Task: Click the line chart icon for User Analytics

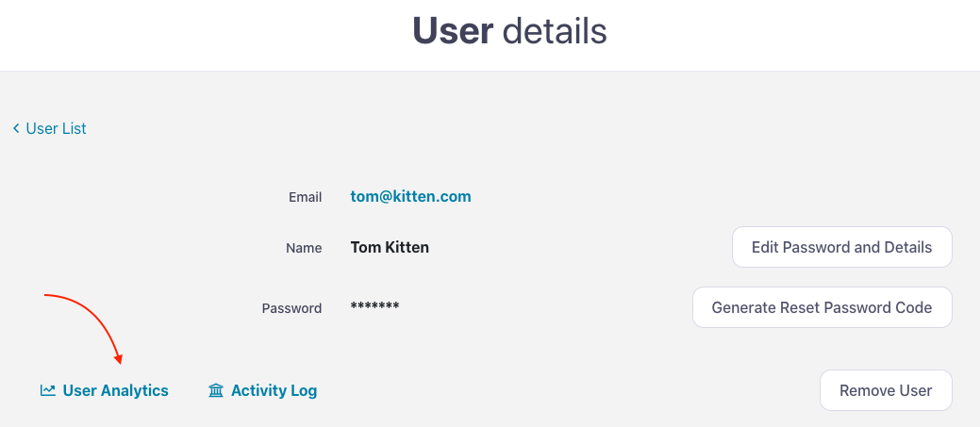Action: click(x=48, y=390)
